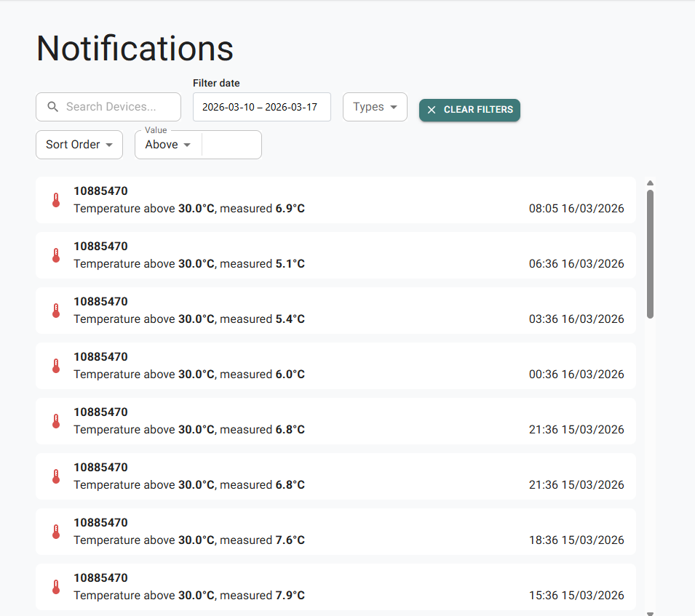Image resolution: width=695 pixels, height=616 pixels.
Task: Click the search magnifier icon
Action: 52,107
